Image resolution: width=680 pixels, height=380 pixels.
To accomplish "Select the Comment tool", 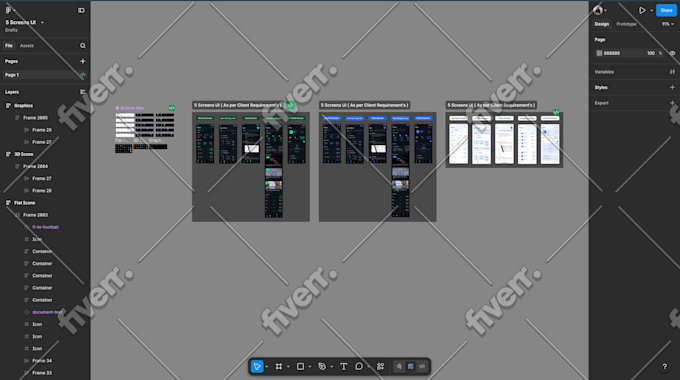I will click(359, 367).
